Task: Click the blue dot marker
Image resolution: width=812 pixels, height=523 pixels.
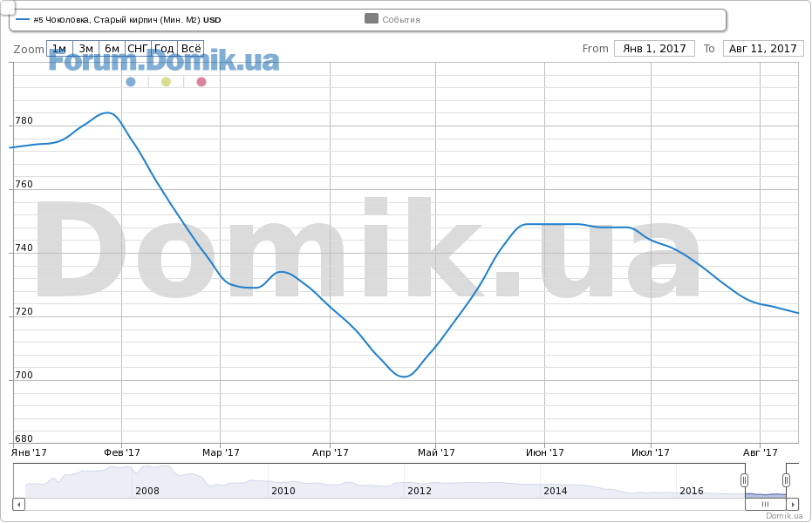Action: 131,82
